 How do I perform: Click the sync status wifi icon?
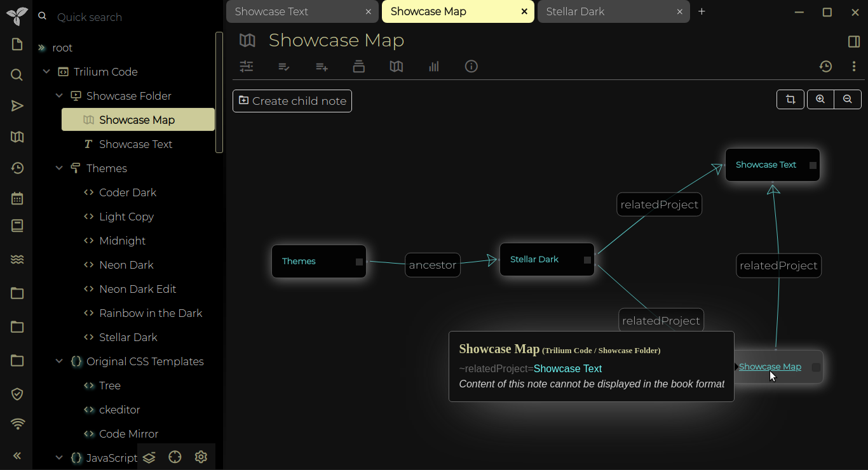17,424
